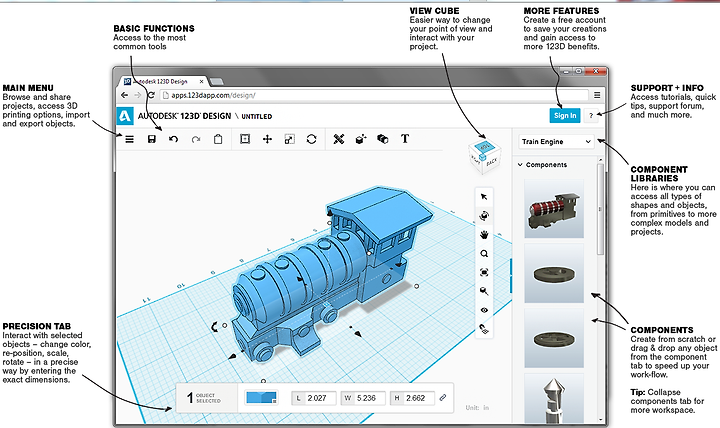Viewport: 720px width, 428px height.
Task: Open the browser hamburger menu
Action: pos(597,95)
